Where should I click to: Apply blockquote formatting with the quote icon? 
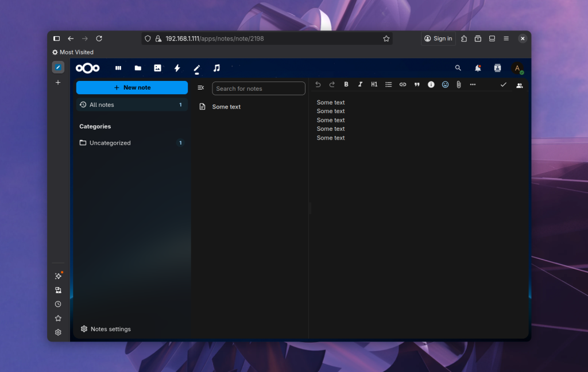pos(417,84)
